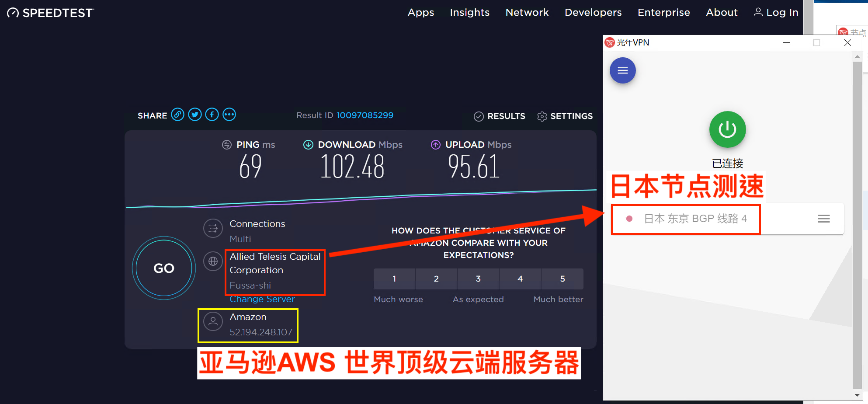Click the Log In link
This screenshot has width=868, height=404.
point(782,12)
